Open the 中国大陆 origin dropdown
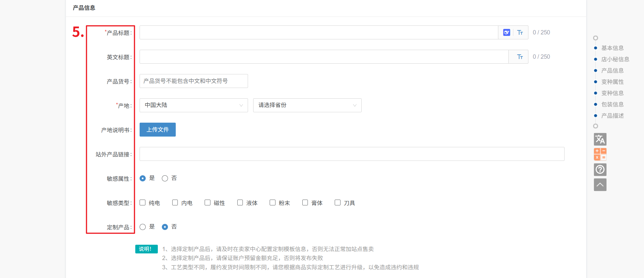Viewport: 644px width, 278px height. click(x=193, y=105)
